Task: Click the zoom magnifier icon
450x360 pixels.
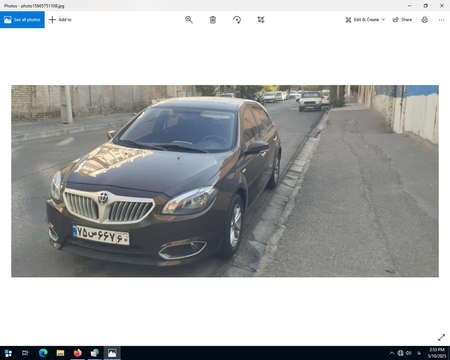Action: pyautogui.click(x=189, y=20)
